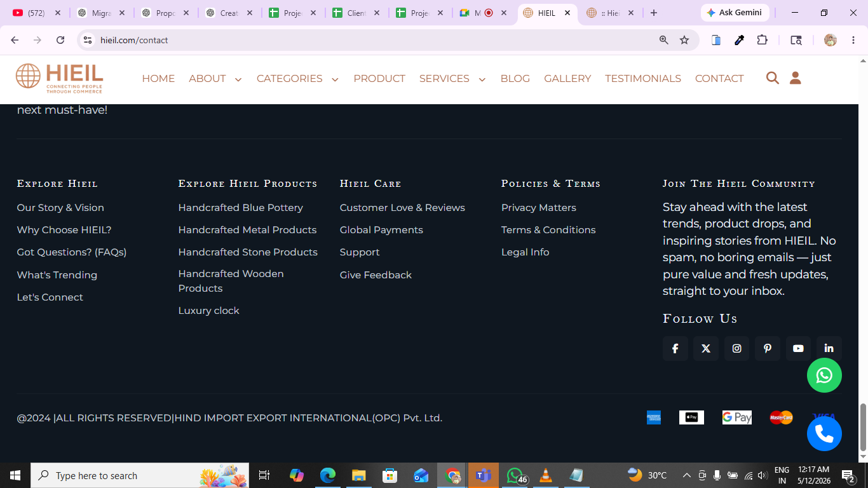Click the American Express payment icon
The height and width of the screenshot is (488, 868).
[x=654, y=417]
